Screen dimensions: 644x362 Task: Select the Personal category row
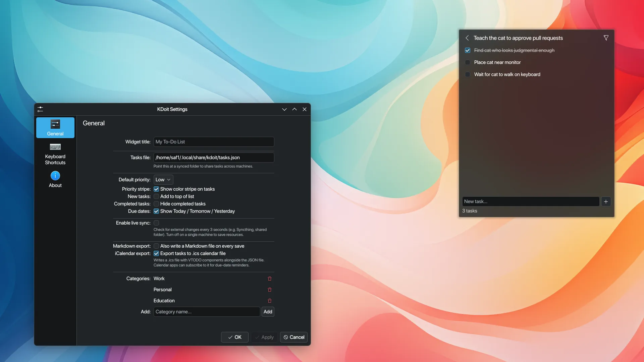click(213, 290)
